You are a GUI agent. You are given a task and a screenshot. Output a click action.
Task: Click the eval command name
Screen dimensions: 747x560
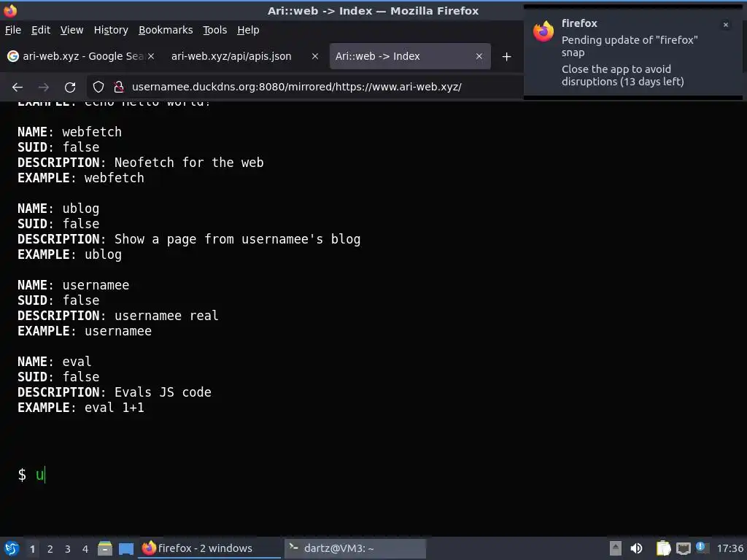coord(77,362)
